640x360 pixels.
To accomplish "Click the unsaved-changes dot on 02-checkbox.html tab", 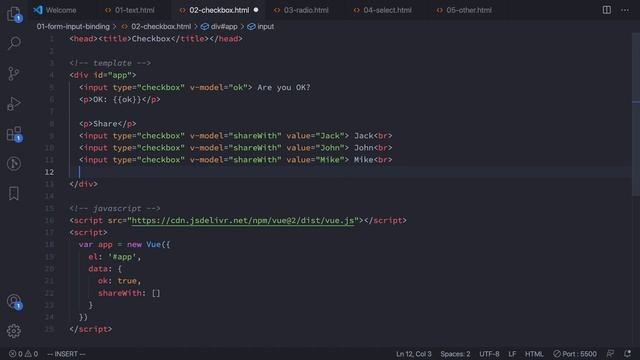I will (256, 10).
